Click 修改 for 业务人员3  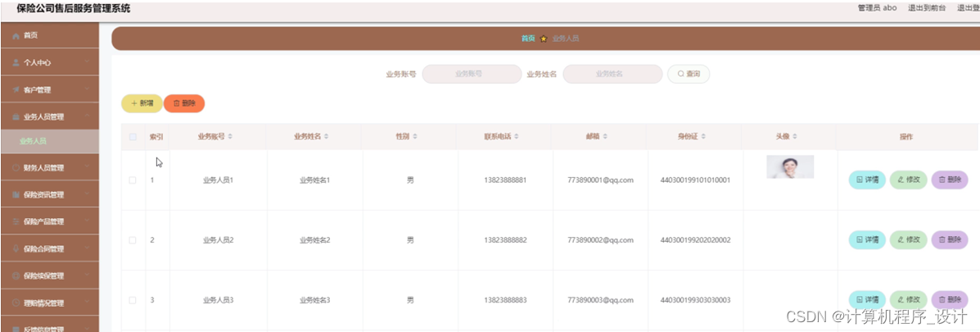point(908,299)
